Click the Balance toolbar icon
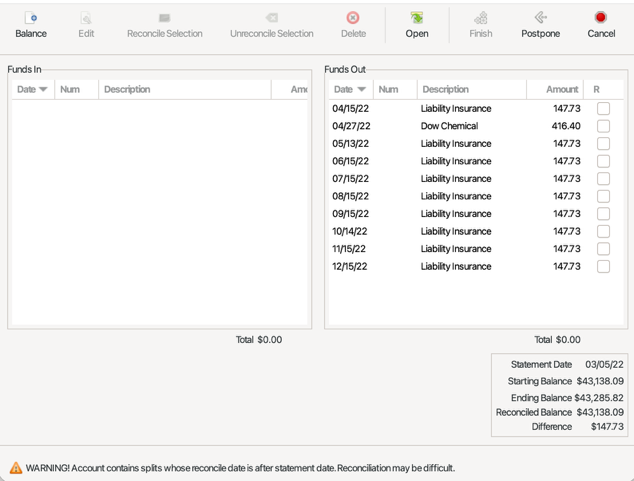 pyautogui.click(x=31, y=18)
